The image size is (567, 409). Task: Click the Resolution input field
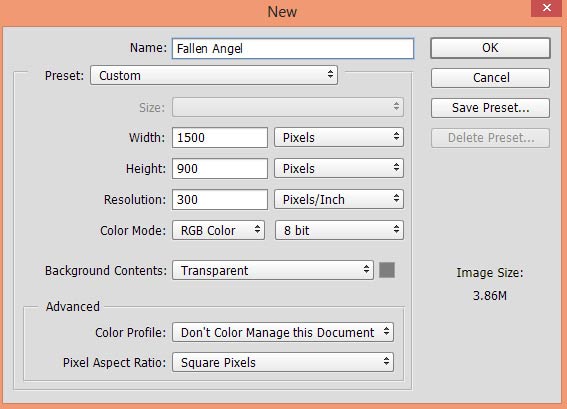coord(220,200)
